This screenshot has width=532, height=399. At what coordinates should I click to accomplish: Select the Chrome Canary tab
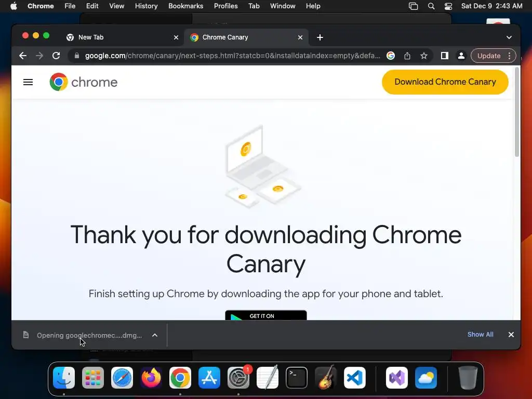coord(246,37)
